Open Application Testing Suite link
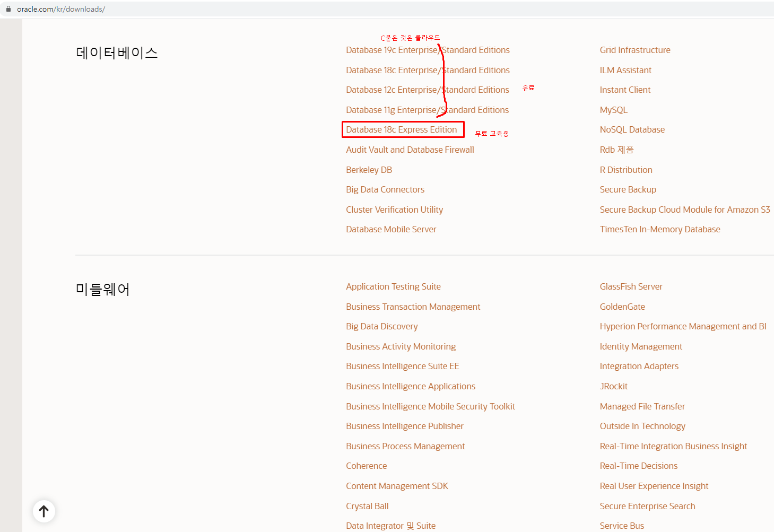The image size is (774, 532). coord(393,286)
